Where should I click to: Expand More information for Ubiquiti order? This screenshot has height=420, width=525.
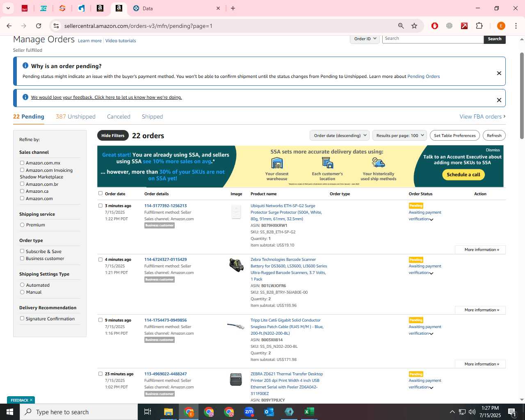click(480, 249)
